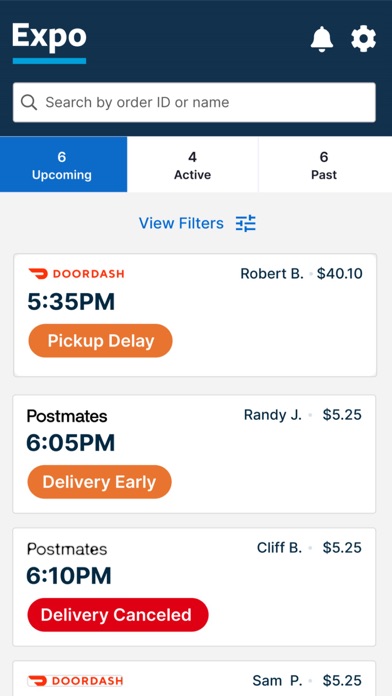Open the 6:05PM order card
This screenshot has width=392, height=696.
194,454
